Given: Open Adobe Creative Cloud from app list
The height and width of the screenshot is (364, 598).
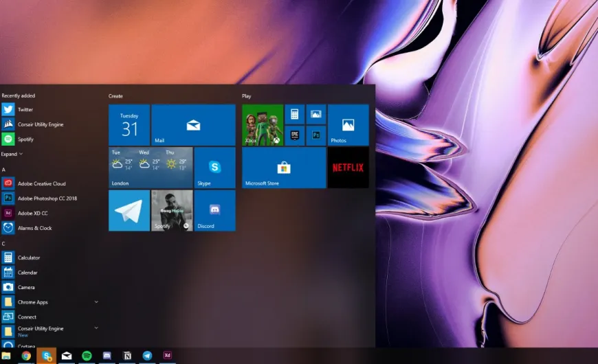Looking at the screenshot, I should (49, 183).
